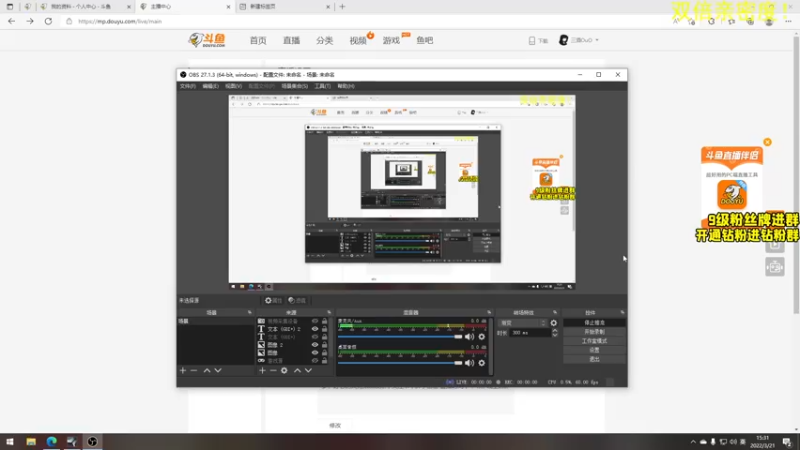Click the browser address bar URL

[x=120, y=21]
